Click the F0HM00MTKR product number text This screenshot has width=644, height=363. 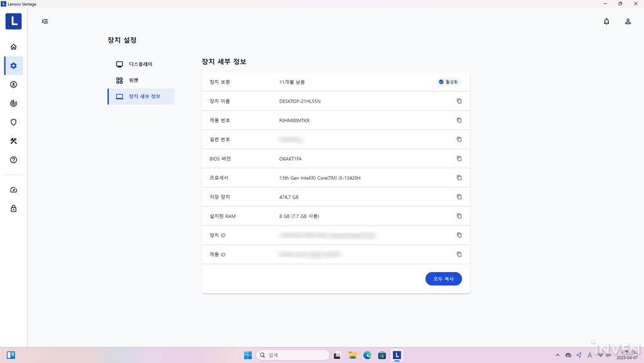tap(294, 121)
